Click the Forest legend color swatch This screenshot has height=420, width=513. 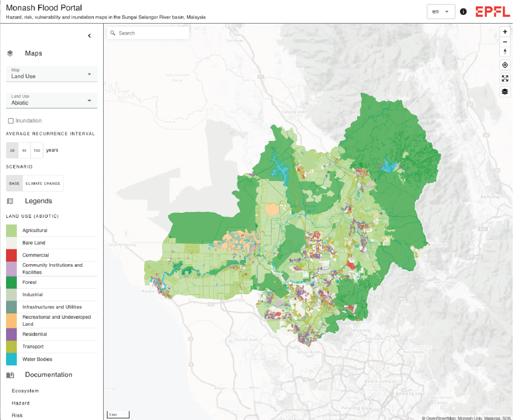[12, 282]
